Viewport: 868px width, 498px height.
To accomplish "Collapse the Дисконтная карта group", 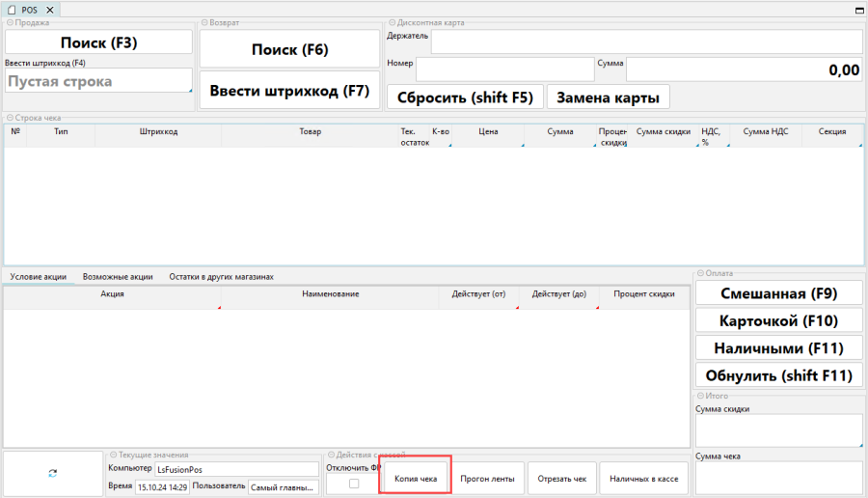I will tap(392, 22).
